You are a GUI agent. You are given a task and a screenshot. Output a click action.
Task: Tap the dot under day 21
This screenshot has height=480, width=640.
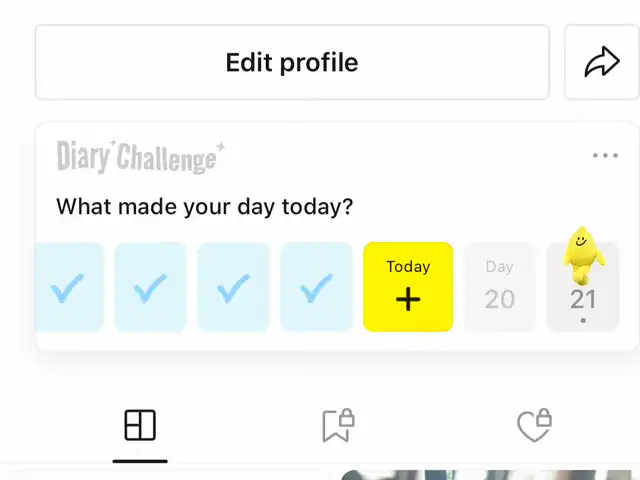pos(583,320)
